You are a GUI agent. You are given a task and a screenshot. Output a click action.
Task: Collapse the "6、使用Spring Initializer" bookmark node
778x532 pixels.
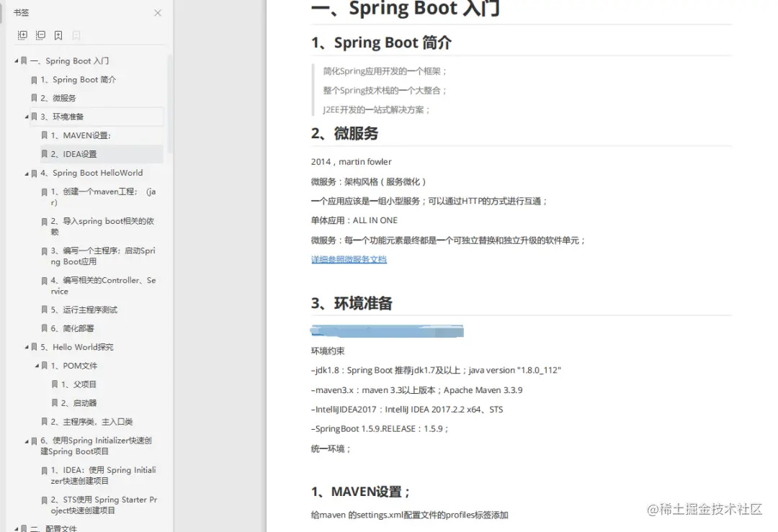(x=26, y=441)
